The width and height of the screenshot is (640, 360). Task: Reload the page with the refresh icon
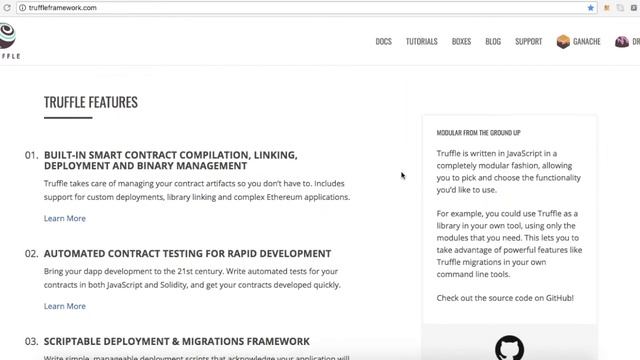pos(7,8)
